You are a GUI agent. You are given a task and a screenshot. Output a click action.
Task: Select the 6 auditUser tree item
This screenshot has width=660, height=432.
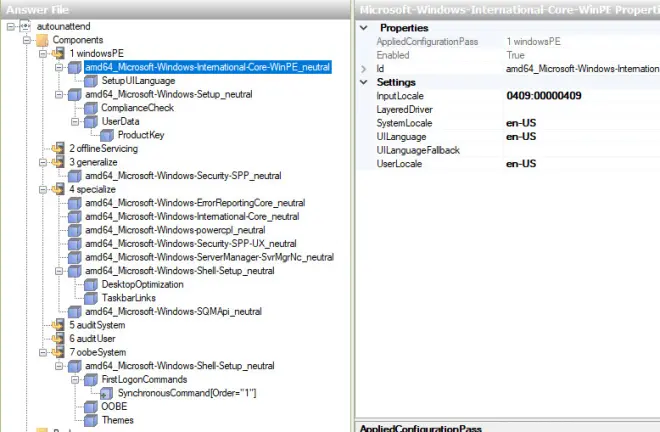tap(92, 339)
